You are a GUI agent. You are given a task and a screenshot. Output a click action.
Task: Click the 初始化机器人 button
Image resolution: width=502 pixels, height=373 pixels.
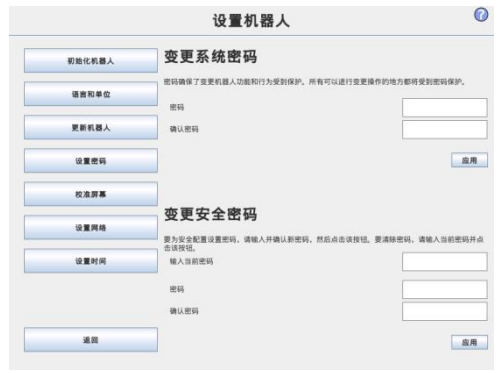coord(91,61)
